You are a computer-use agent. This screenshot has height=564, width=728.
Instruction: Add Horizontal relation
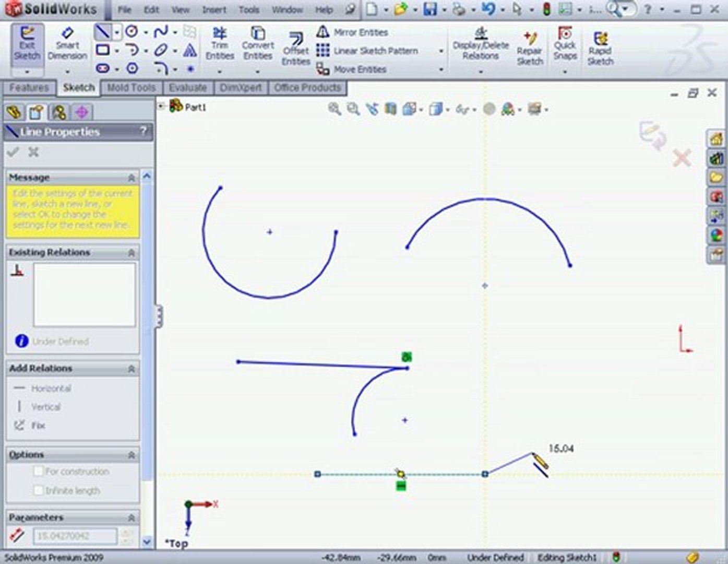click(42, 388)
